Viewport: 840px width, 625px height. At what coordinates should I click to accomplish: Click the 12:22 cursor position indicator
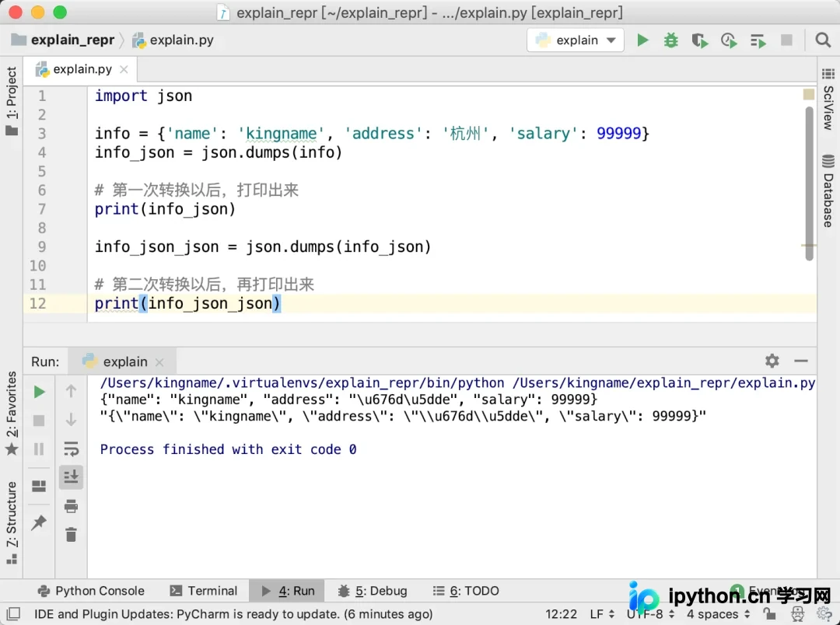click(561, 614)
